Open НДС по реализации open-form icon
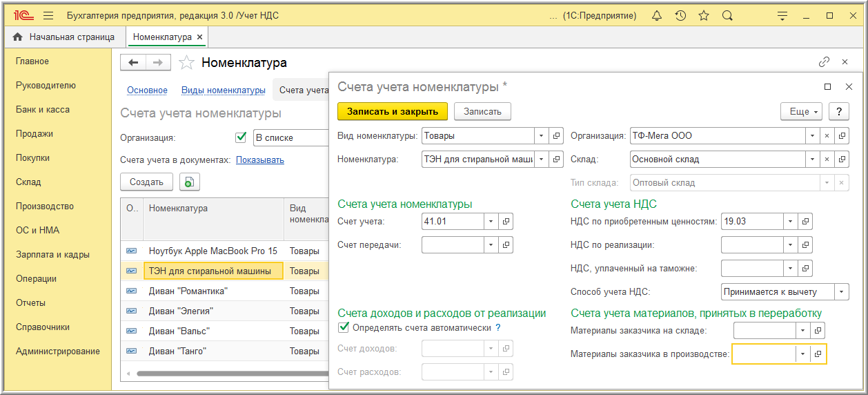Screen dimensions: 868x395 tap(805, 244)
